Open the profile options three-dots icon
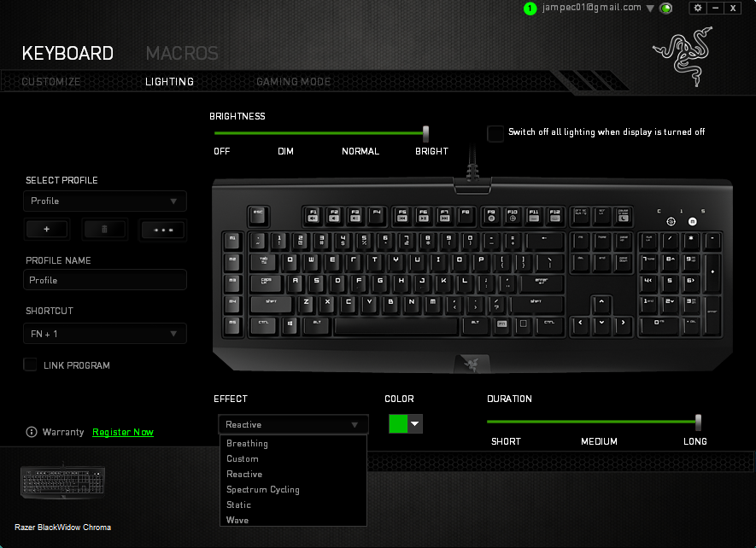Image resolution: width=756 pixels, height=548 pixels. coord(163,230)
